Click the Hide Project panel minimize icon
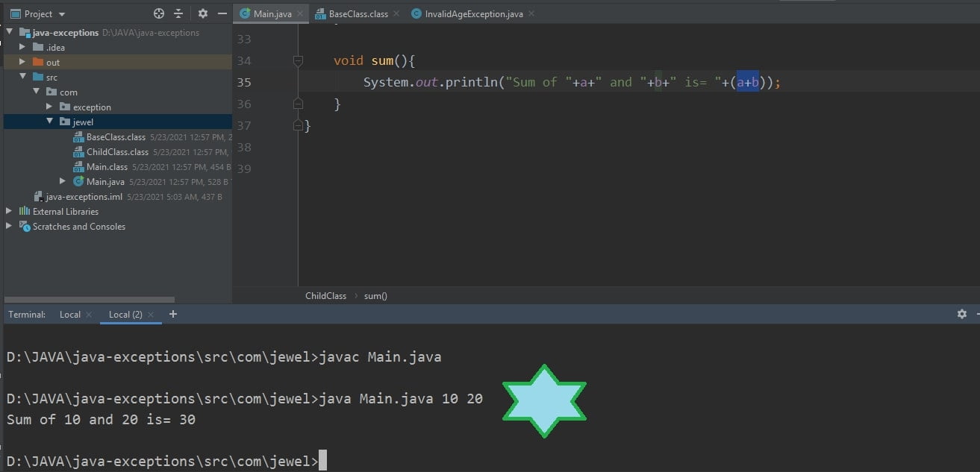The width and height of the screenshot is (980, 472). [222, 13]
